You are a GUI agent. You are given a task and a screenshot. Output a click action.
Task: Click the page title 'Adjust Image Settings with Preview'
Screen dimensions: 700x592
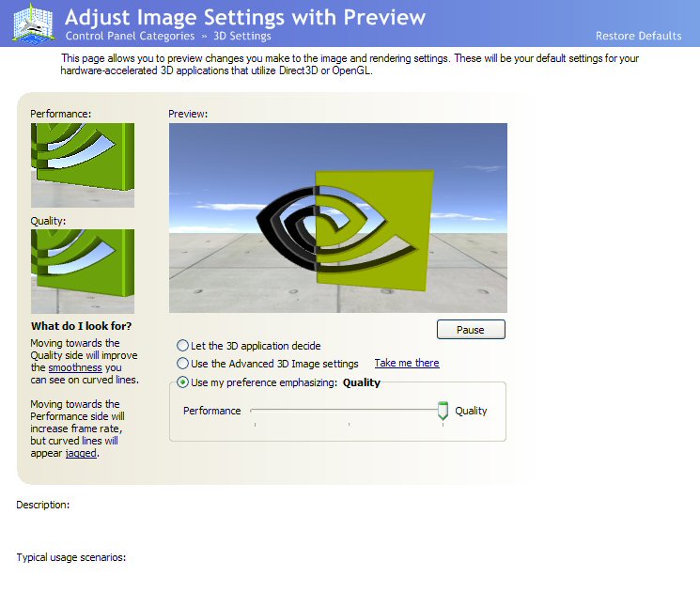[x=245, y=18]
